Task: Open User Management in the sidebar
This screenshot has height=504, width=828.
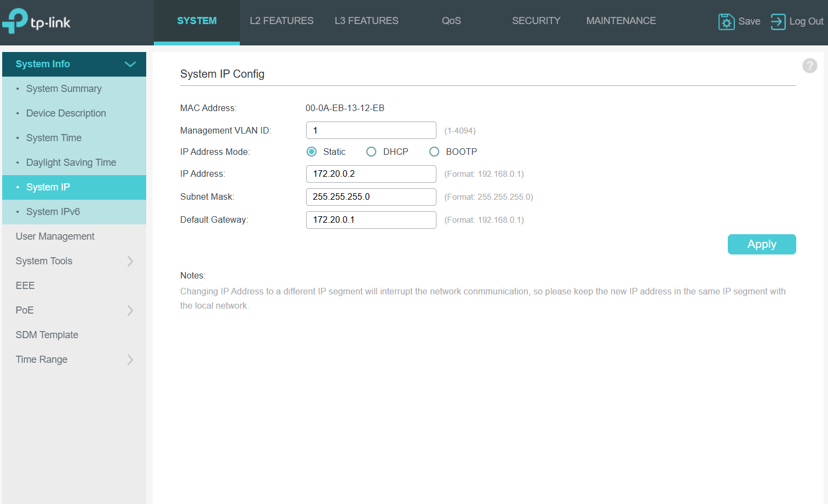Action: [x=55, y=236]
